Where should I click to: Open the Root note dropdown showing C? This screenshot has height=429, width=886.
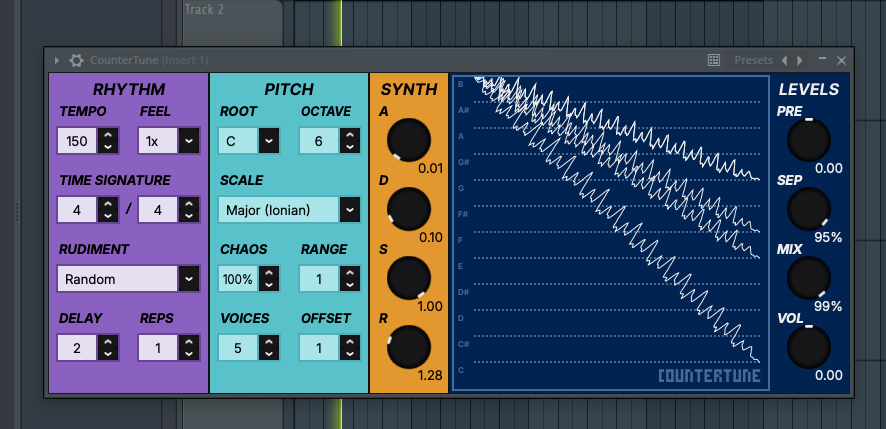click(x=249, y=141)
